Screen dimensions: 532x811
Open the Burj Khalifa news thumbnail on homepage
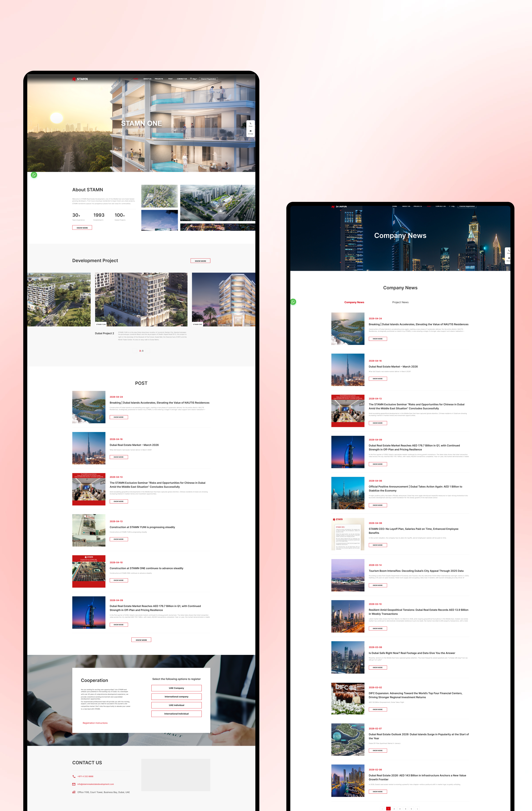pos(88,448)
